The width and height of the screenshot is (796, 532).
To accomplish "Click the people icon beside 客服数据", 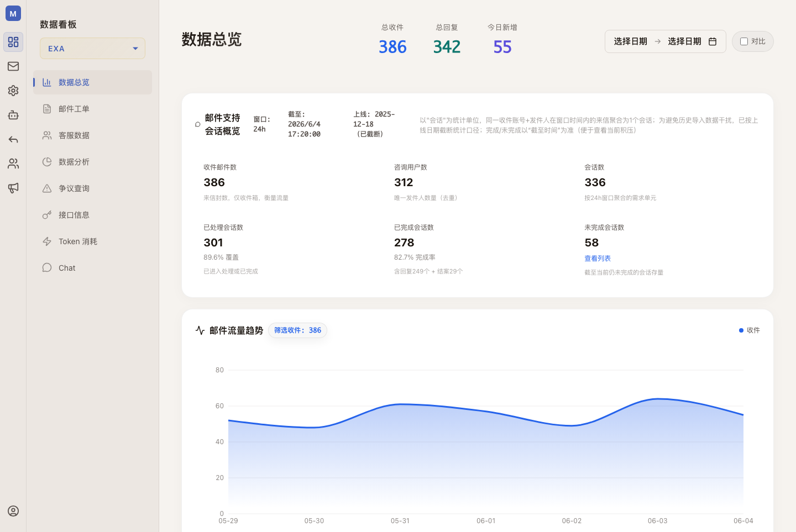I will tap(47, 135).
